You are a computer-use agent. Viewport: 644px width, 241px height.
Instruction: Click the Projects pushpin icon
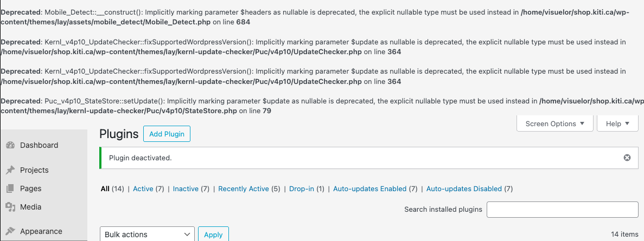coord(10,170)
